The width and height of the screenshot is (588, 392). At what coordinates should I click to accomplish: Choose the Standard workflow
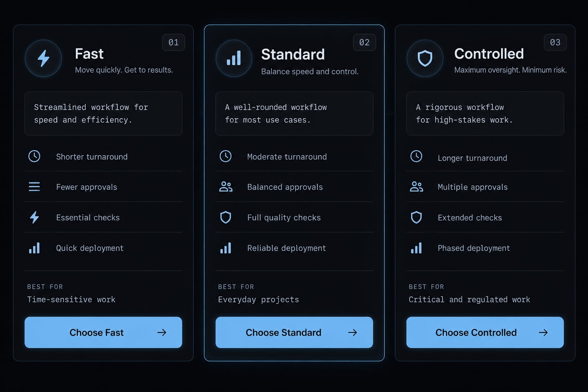(294, 332)
